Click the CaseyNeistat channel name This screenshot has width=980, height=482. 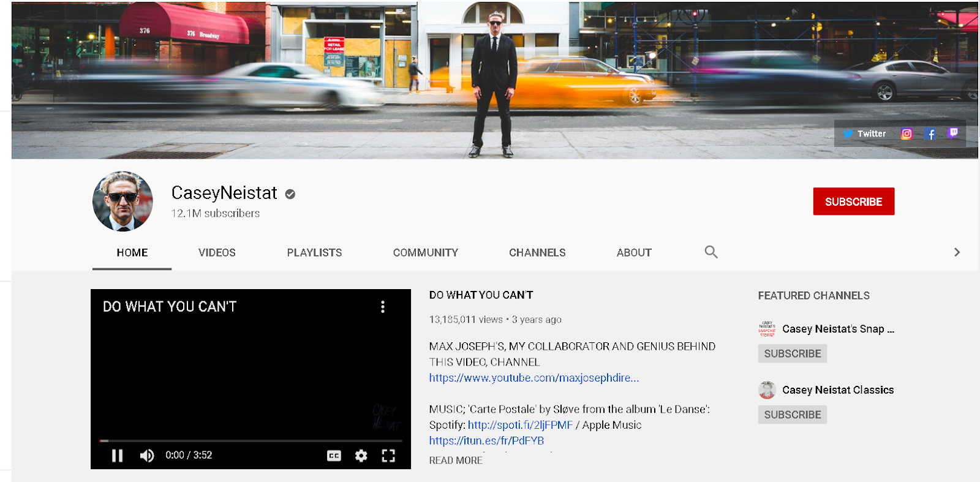point(224,193)
